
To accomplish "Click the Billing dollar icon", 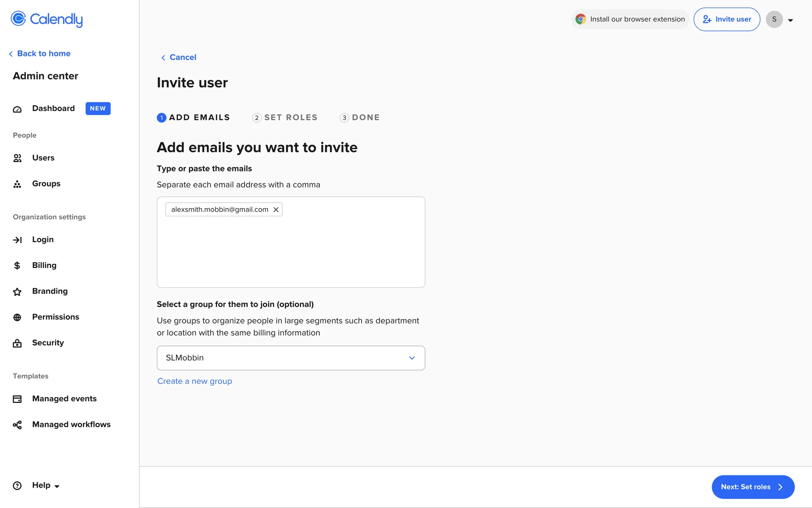I will coord(17,266).
